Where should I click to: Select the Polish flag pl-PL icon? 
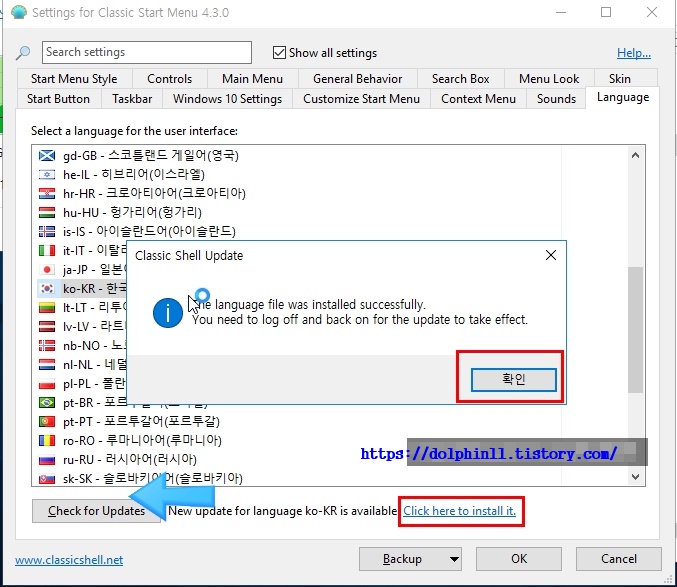pos(47,383)
